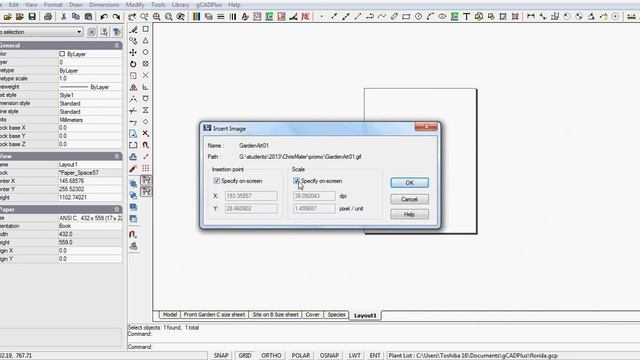
Task: Select the Spline curve tool
Action: [382, 17]
